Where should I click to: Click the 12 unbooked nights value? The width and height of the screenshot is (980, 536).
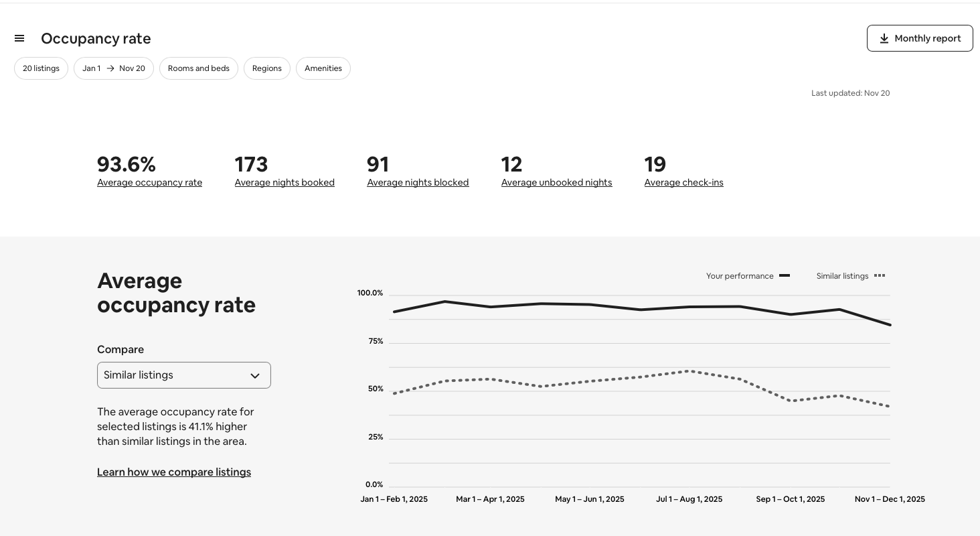[x=512, y=164]
